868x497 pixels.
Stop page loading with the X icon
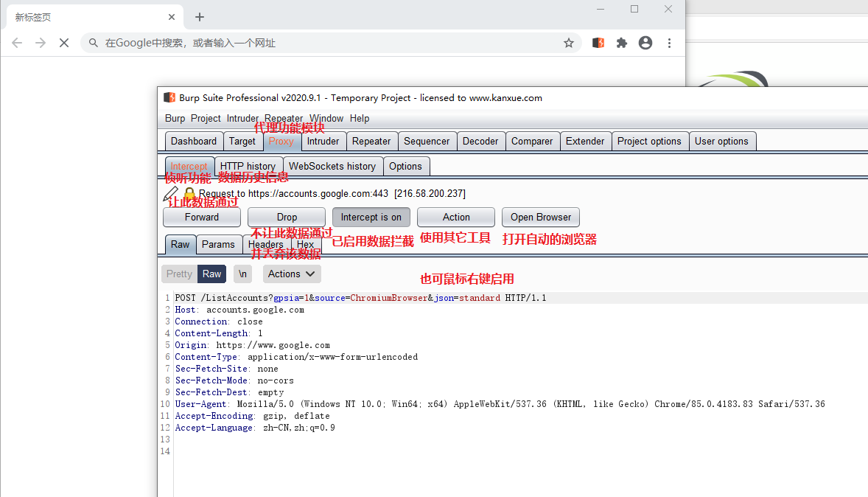64,43
